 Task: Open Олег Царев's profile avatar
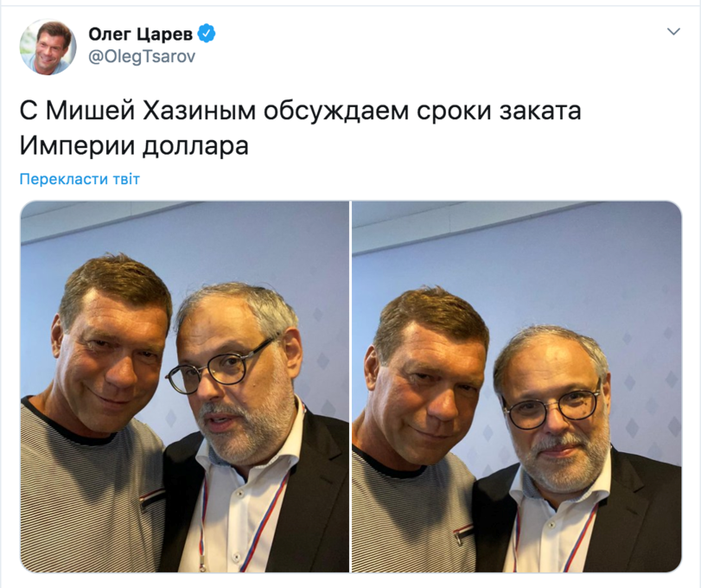48,47
